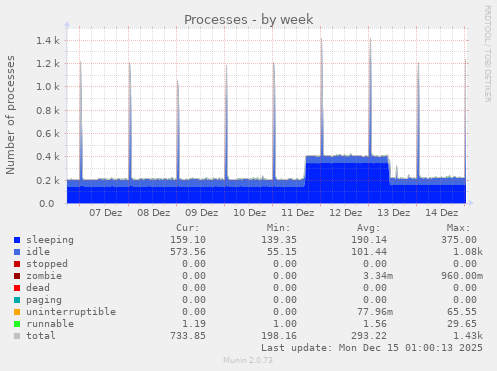Click sleeping maximum value 375.00
This screenshot has height=371, width=497.
(x=459, y=240)
